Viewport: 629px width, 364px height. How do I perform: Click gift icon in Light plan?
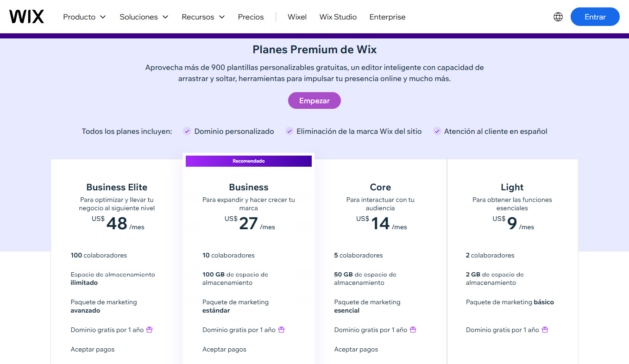[x=545, y=330]
